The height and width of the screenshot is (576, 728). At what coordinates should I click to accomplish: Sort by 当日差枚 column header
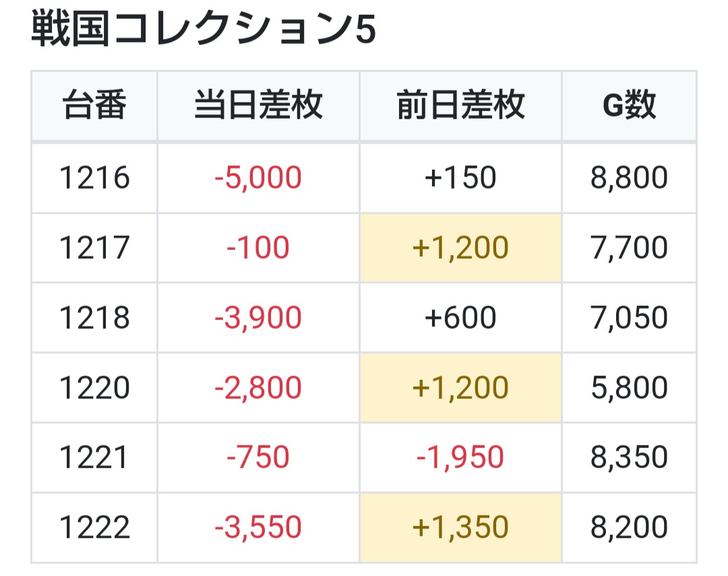[258, 105]
